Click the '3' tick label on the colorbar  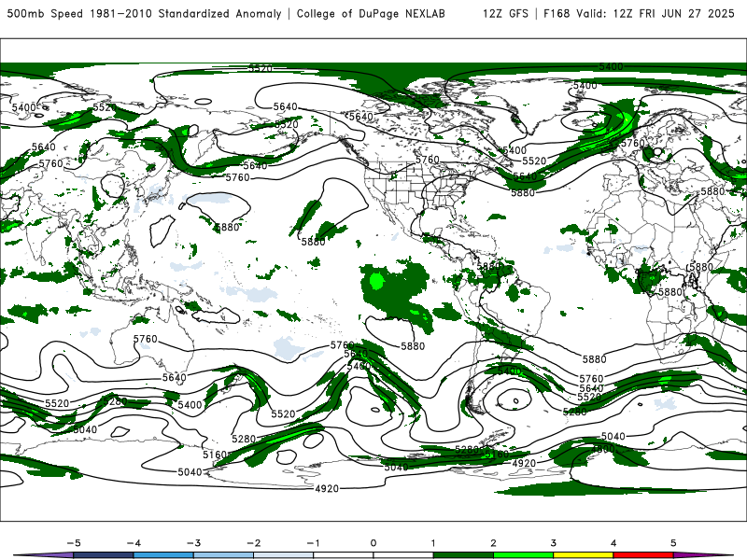553,543
